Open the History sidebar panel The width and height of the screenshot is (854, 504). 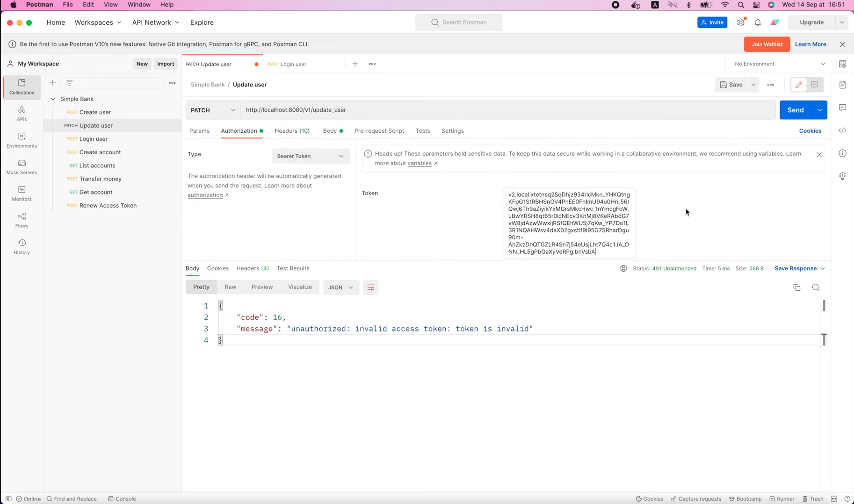[22, 247]
